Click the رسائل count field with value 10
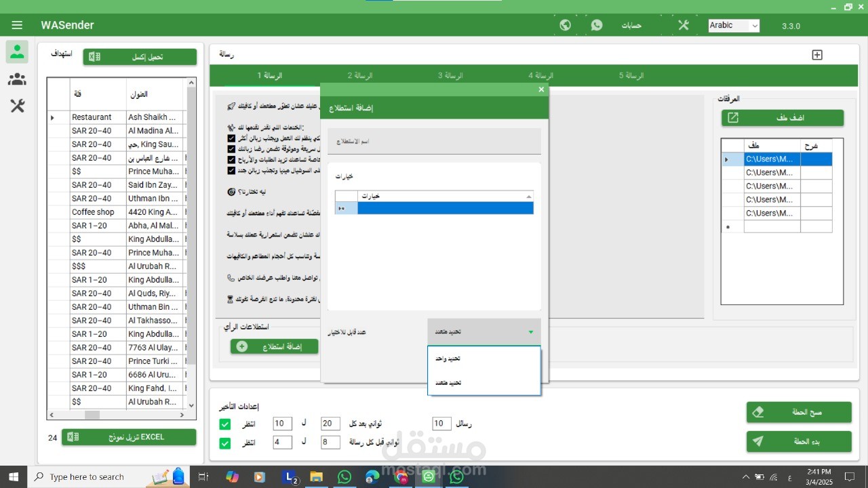This screenshot has height=488, width=868. pyautogui.click(x=442, y=424)
